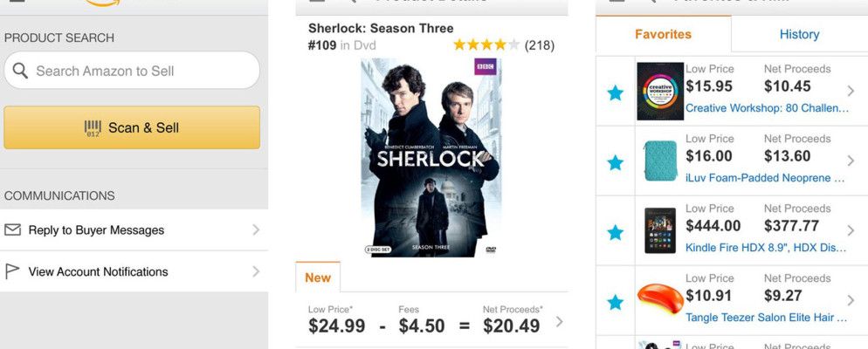Open the Kindle Fire HDX 8.9" link

point(766,248)
